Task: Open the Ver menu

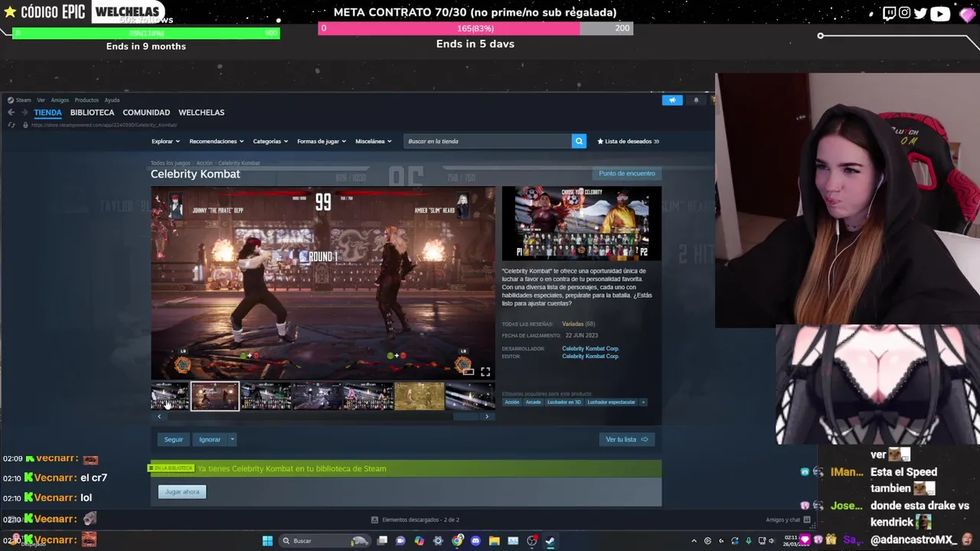Action: coord(41,100)
